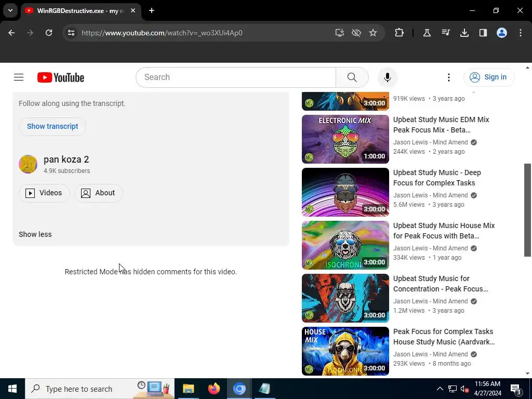Image resolution: width=532 pixels, height=399 pixels.
Task: Open the Windows Start menu
Action: 12,389
